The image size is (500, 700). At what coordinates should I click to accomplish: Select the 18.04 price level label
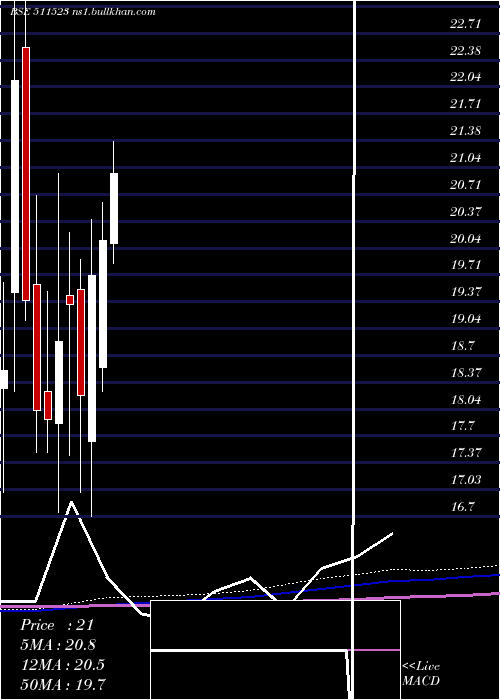466,399
